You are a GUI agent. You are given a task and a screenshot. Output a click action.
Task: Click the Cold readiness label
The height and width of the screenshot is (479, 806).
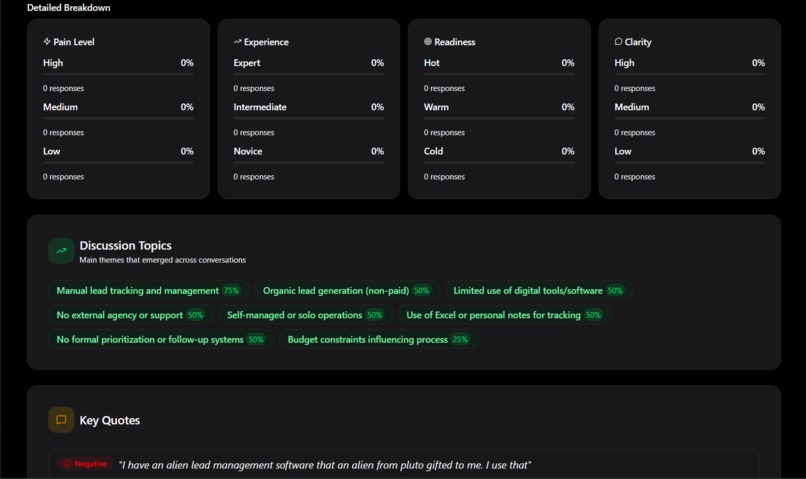[x=433, y=151]
